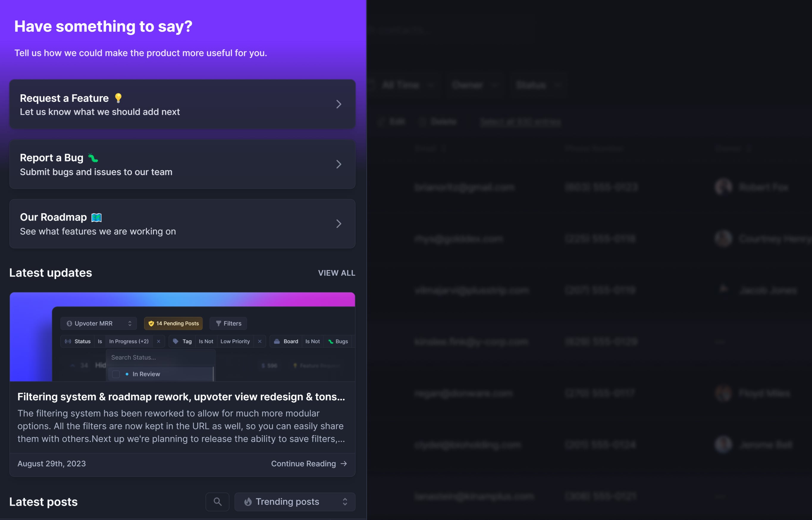812x520 pixels.
Task: Click the Search Status input field
Action: (161, 357)
